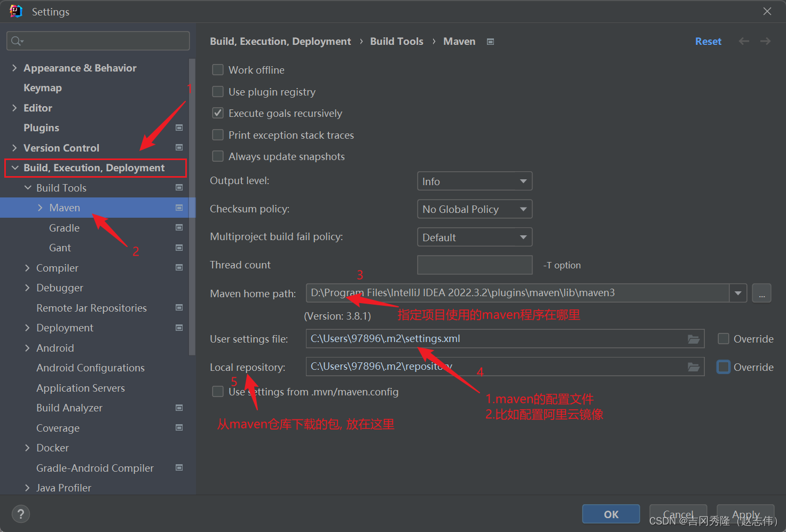Click the OK button
786x532 pixels.
(x=611, y=514)
